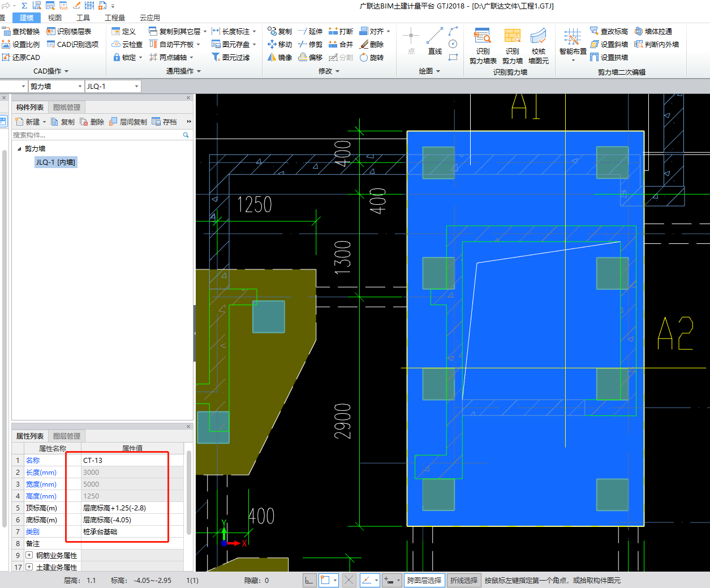Select the 移动 (Move) tool
The width and height of the screenshot is (710, 588).
click(279, 44)
